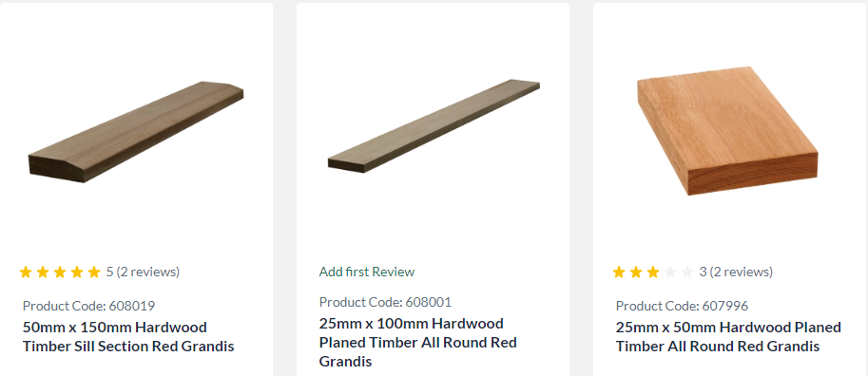Open 25mm x 50mm Hardwood Planed Timber title
This screenshot has width=868, height=376.
728,337
